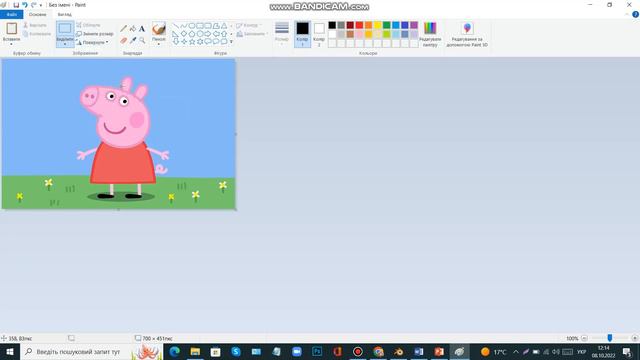Open Paint help question mark icon
The image size is (640, 360).
[x=635, y=14]
